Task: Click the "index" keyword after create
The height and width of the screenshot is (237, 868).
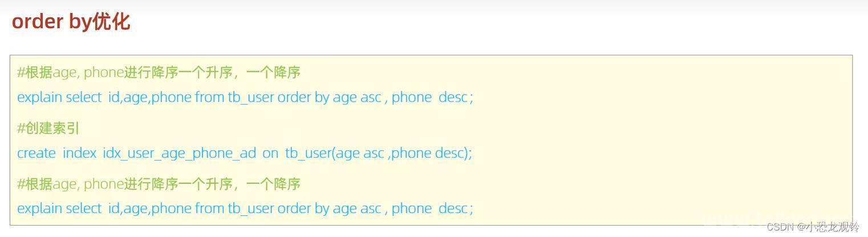Action: pyautogui.click(x=79, y=153)
